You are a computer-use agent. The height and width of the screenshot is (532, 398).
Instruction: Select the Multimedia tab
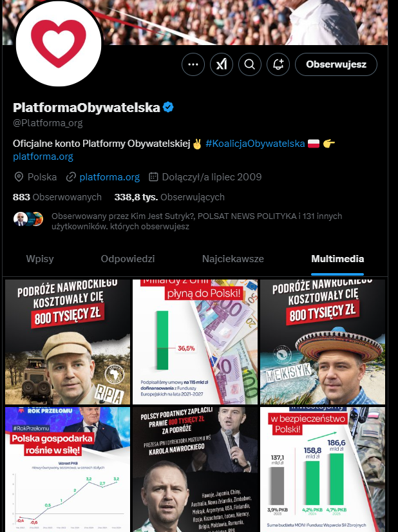click(337, 259)
